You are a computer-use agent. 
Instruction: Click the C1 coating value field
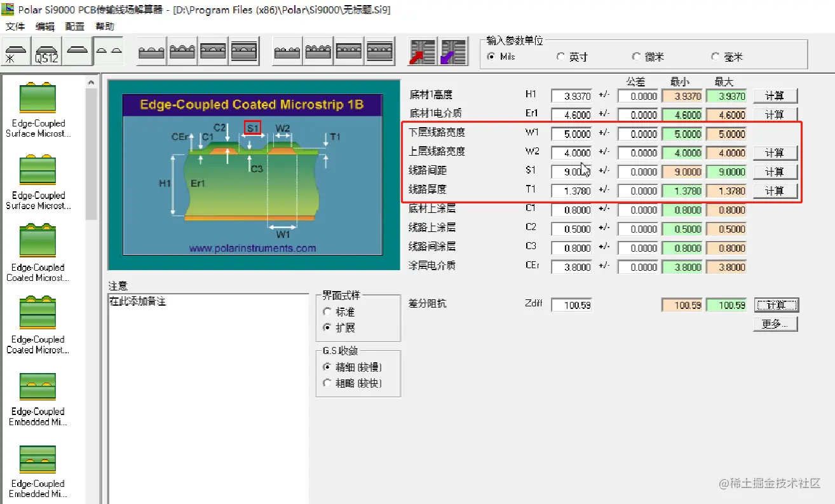coord(571,210)
